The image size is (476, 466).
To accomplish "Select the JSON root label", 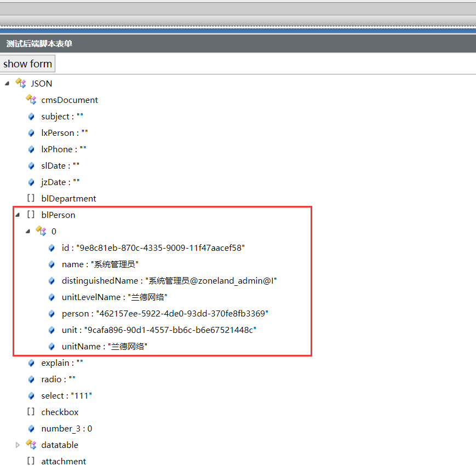I will pyautogui.click(x=41, y=83).
